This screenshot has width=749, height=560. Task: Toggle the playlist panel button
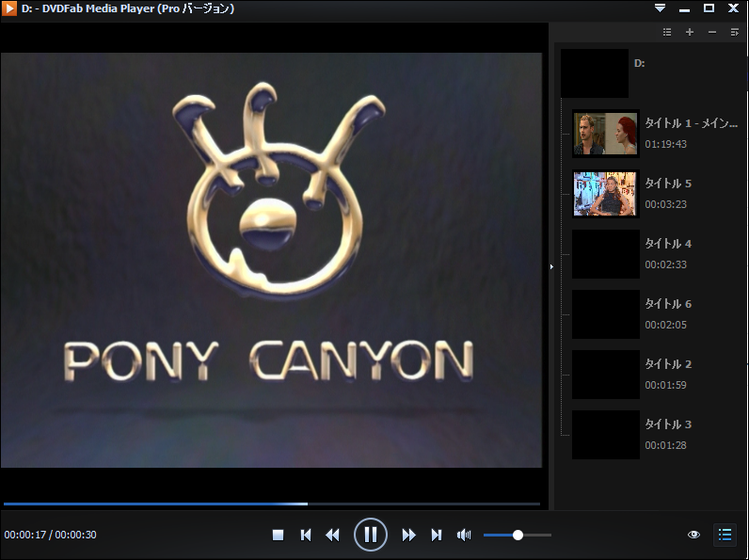point(725,535)
